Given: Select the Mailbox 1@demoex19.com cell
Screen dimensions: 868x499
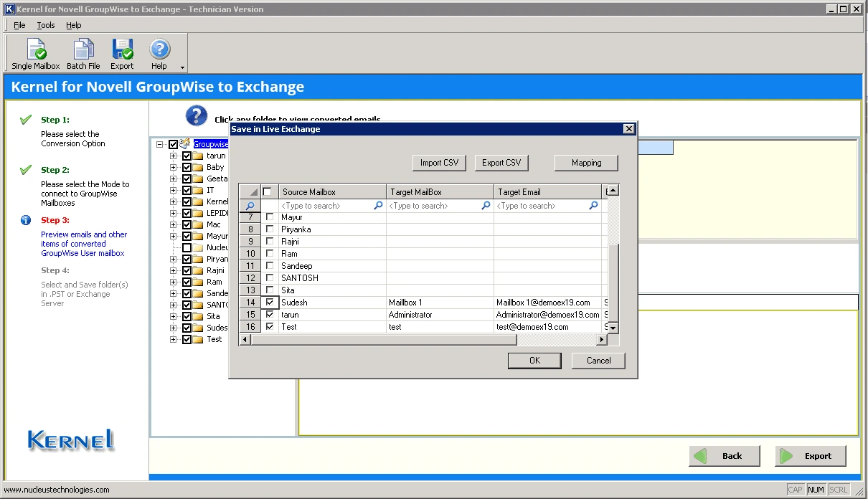Looking at the screenshot, I should 547,303.
